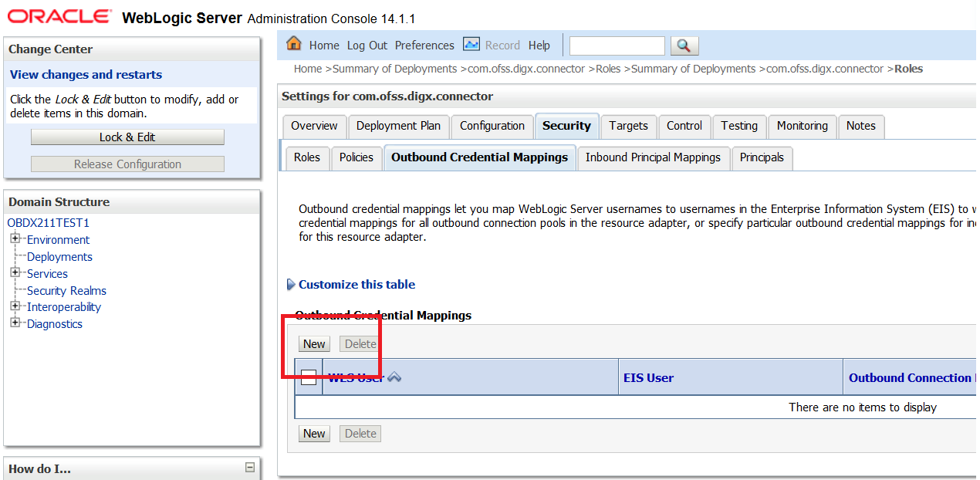Switch to the Control tab
Viewport: 980px width, 480px height.
click(684, 126)
